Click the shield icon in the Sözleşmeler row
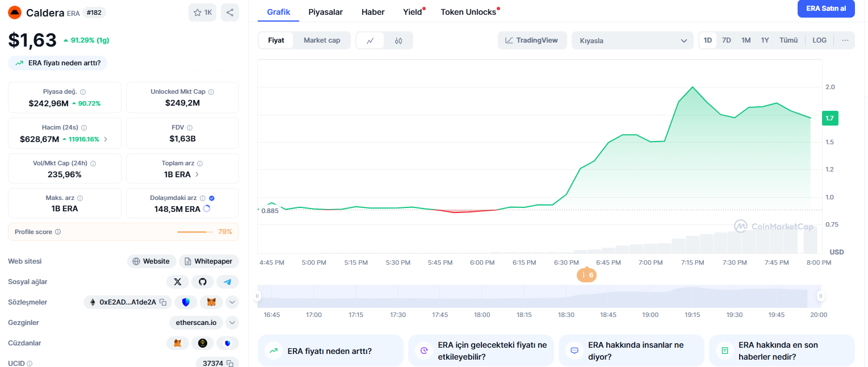Screen dimensions: 868x367 pyautogui.click(x=186, y=302)
